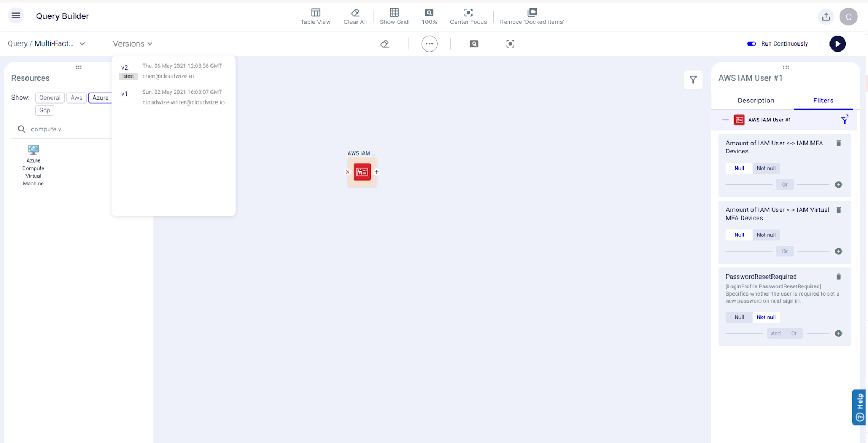Select Null for PasswordResetRequired
868x443 pixels.
coord(739,317)
